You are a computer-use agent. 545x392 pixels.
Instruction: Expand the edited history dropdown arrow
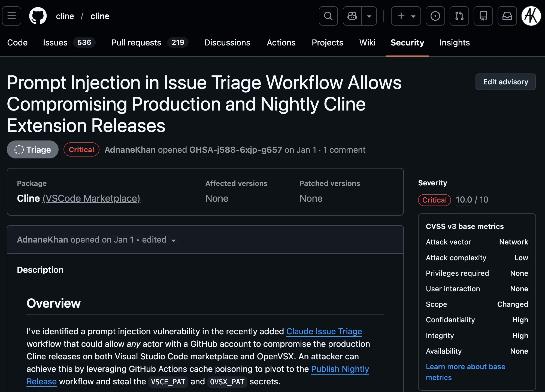pyautogui.click(x=173, y=240)
